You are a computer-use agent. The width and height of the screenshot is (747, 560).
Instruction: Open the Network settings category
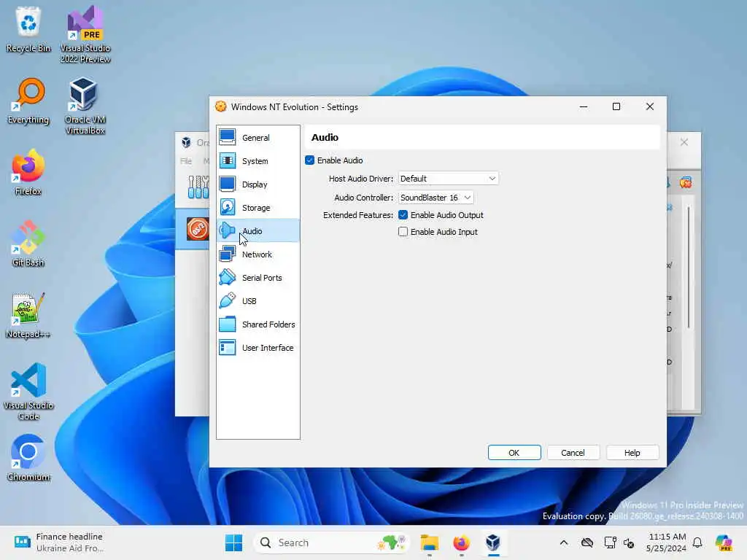[x=258, y=254]
